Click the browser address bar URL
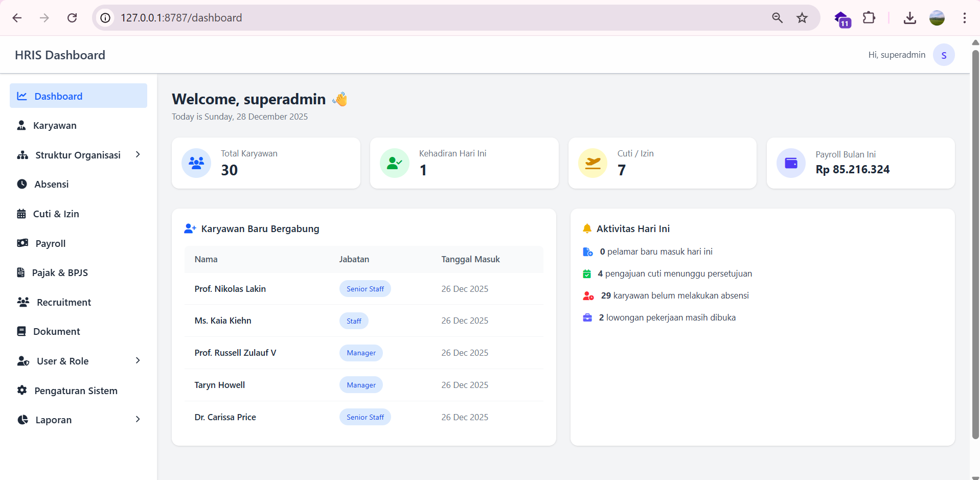 click(181, 18)
